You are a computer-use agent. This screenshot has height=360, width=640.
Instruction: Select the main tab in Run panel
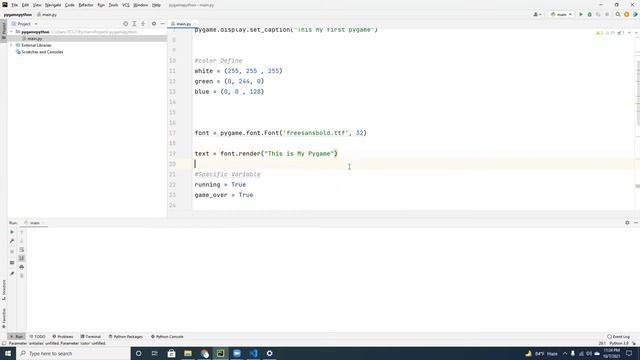tap(34, 223)
